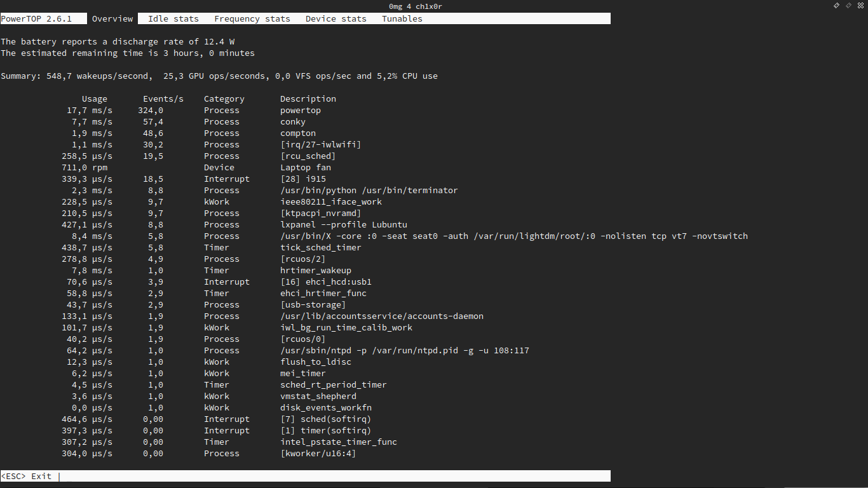This screenshot has width=868, height=488.
Task: Click the bright single-bandage window icon
Action: coord(837,5)
